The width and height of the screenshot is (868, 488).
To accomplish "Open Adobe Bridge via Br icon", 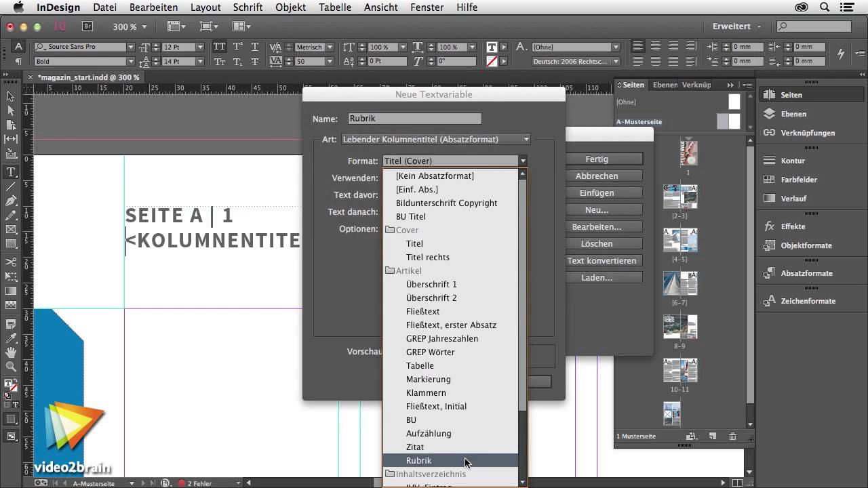I will point(87,26).
